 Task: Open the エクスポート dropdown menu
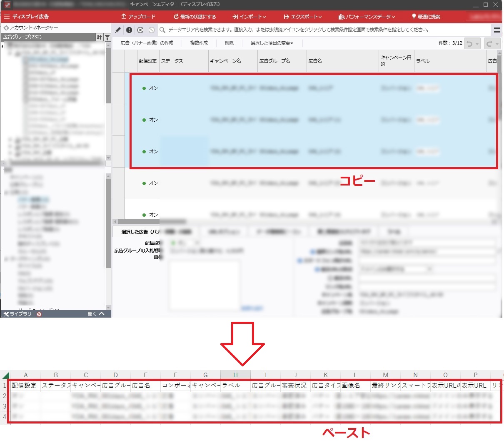(302, 17)
